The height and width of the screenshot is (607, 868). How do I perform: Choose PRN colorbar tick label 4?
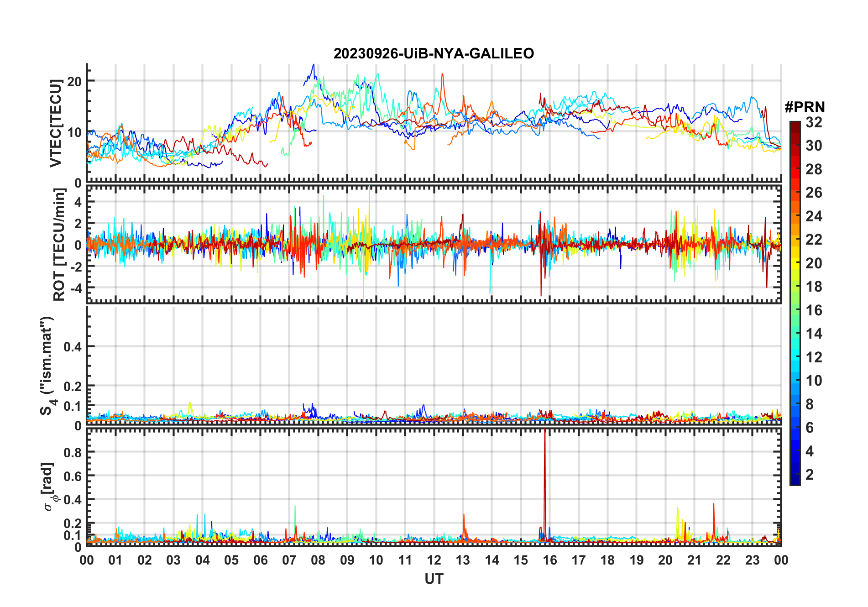click(x=810, y=451)
